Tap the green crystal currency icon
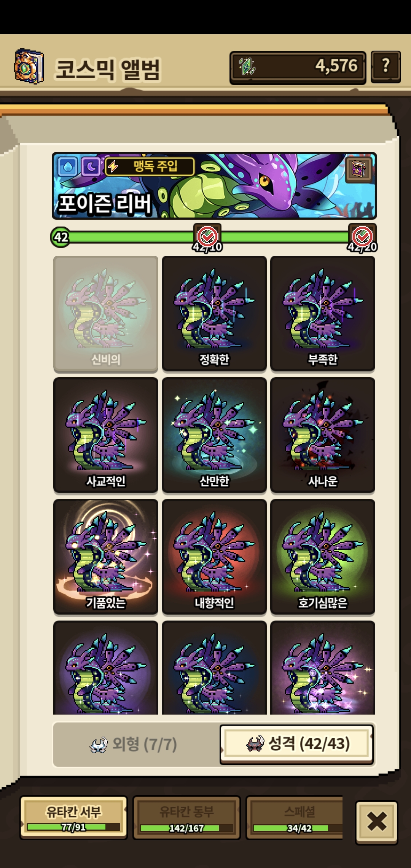This screenshot has height=868, width=411. [x=247, y=66]
